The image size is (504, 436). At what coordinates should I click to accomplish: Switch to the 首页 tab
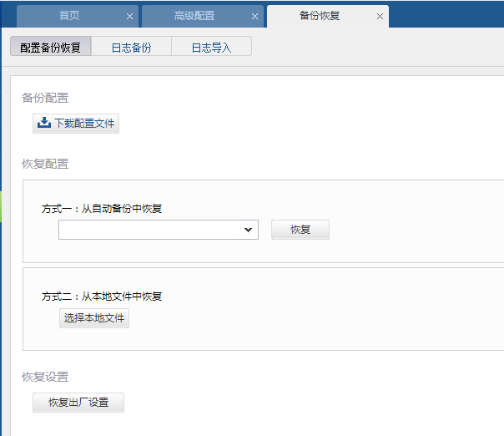tap(70, 16)
